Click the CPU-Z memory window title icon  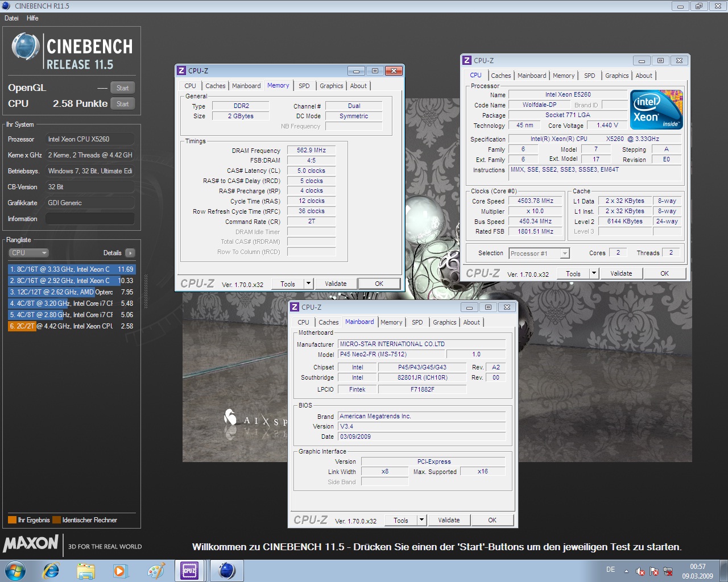click(x=181, y=70)
